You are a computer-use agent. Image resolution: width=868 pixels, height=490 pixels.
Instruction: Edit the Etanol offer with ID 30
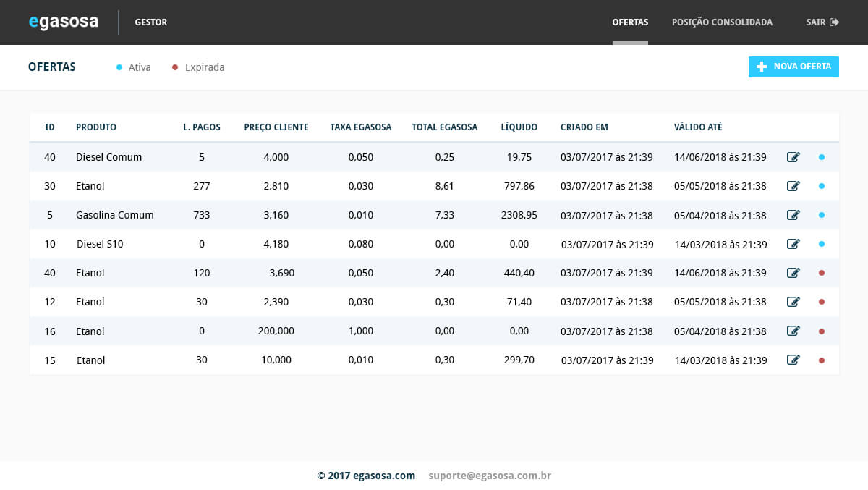pos(793,186)
